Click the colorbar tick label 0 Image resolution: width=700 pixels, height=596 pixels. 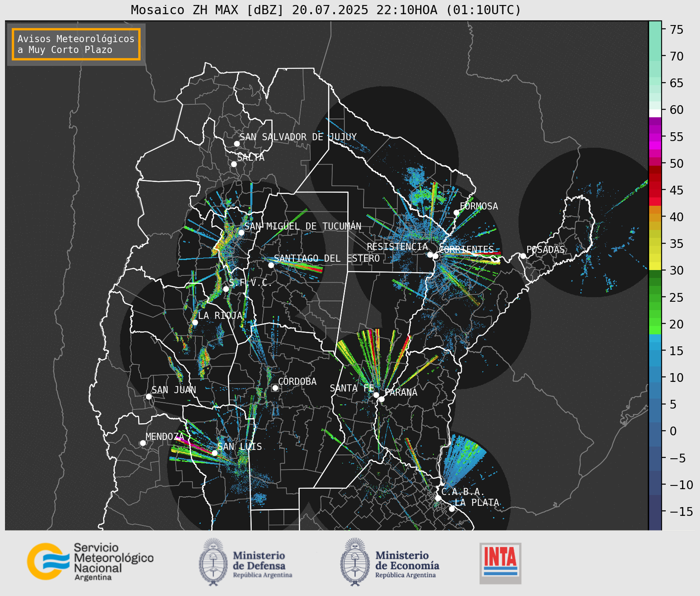click(673, 431)
